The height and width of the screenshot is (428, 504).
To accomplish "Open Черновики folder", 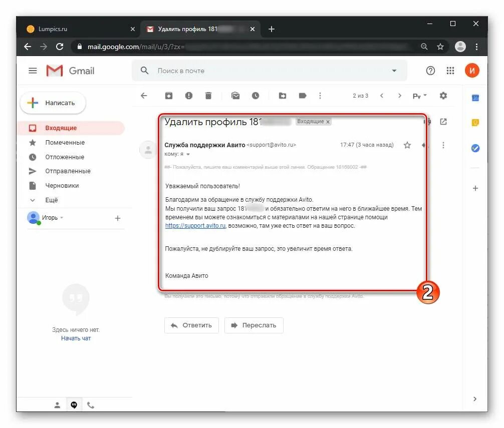I will pyautogui.click(x=62, y=186).
